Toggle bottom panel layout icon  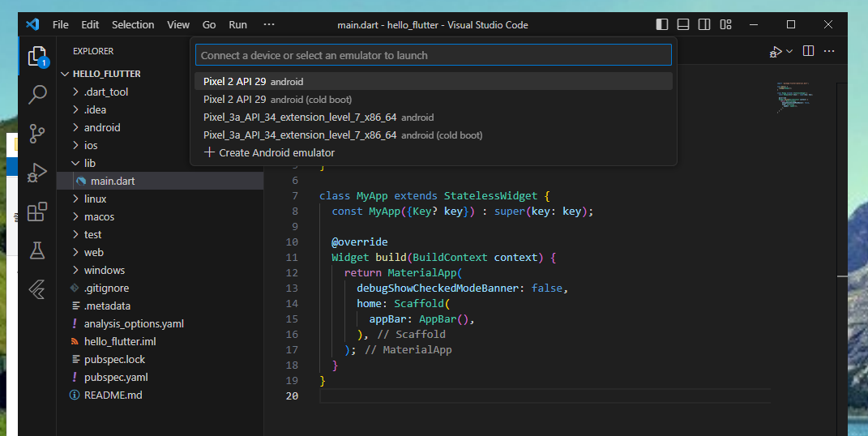tap(683, 24)
